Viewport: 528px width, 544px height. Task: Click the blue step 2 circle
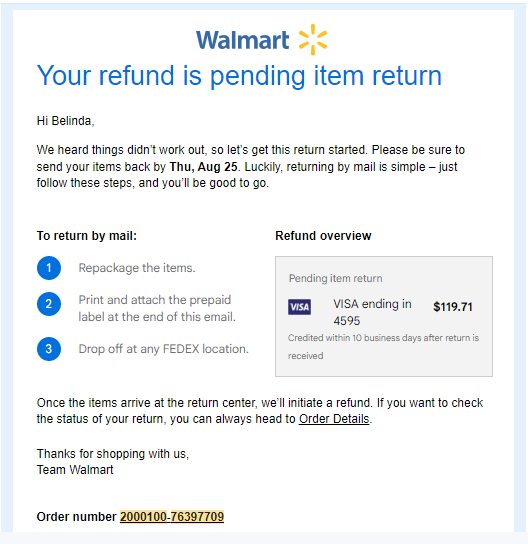pos(49,304)
